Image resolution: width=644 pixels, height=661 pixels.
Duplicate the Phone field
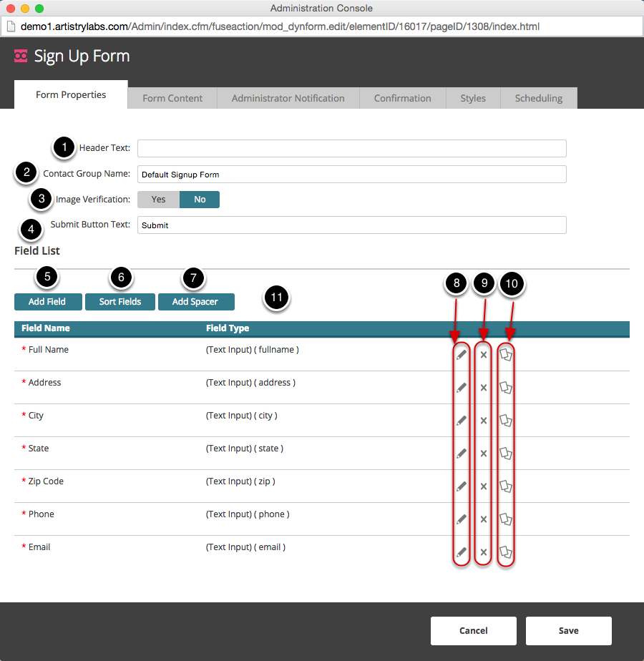click(506, 519)
